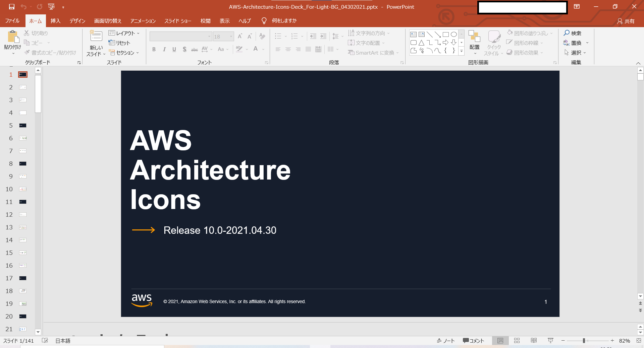Toggle Bold formatting
The image size is (644, 348).
click(x=154, y=50)
